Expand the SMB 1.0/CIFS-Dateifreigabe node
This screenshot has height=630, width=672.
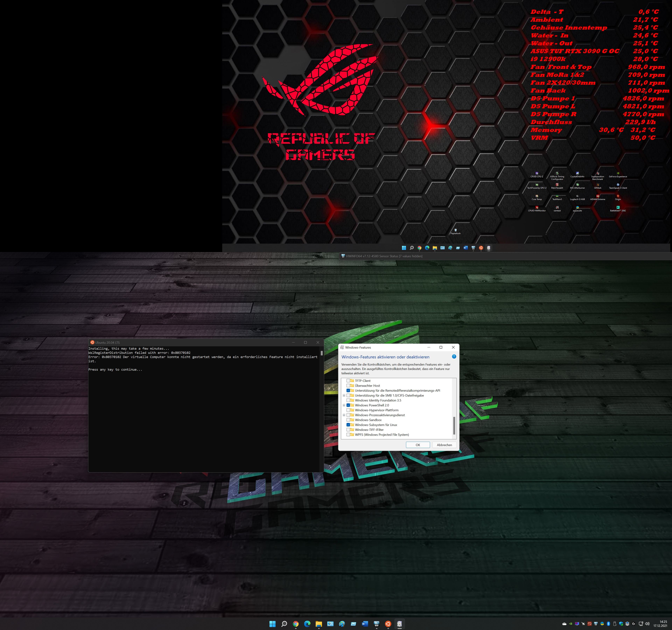(x=344, y=395)
